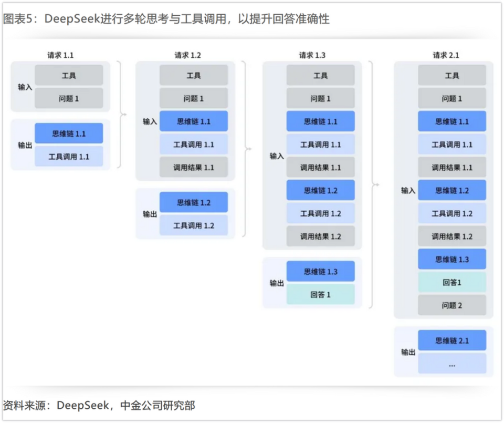Screen dimensions: 504x423
Task: Click the 思维链 1.2 block in 请求 2.1
Action: pos(452,190)
